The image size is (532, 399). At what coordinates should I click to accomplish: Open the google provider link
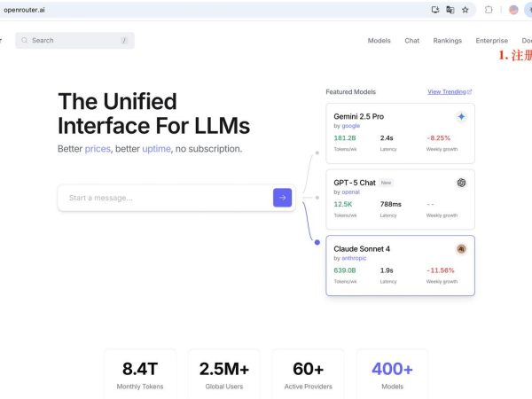click(x=351, y=126)
